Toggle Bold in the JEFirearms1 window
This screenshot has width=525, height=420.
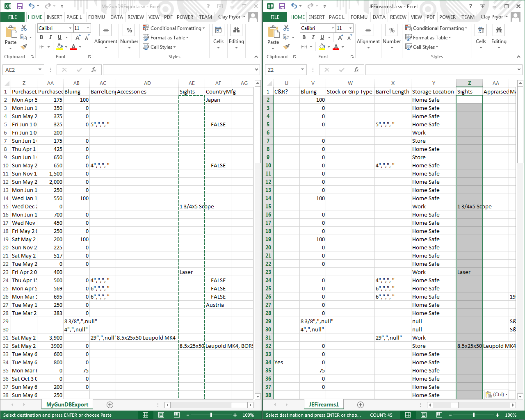304,37
